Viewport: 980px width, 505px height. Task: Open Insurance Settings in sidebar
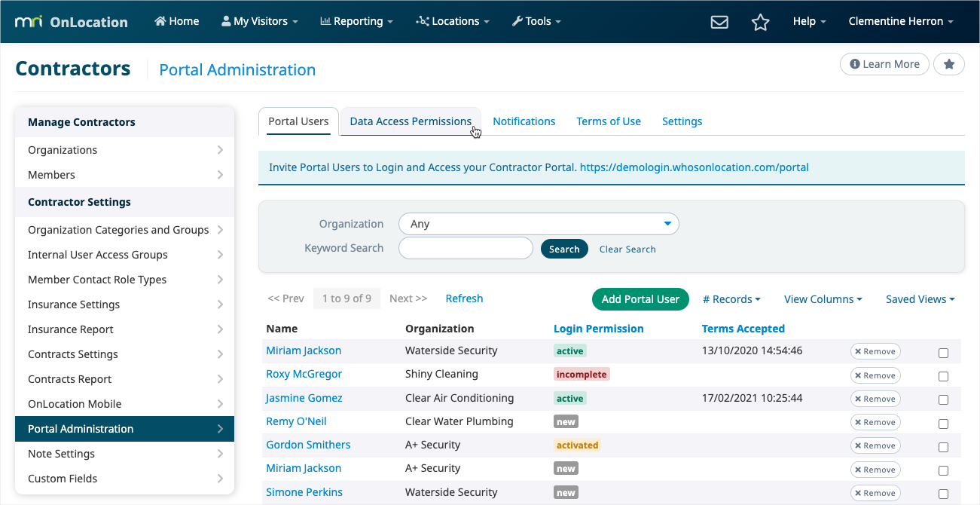[124, 305]
